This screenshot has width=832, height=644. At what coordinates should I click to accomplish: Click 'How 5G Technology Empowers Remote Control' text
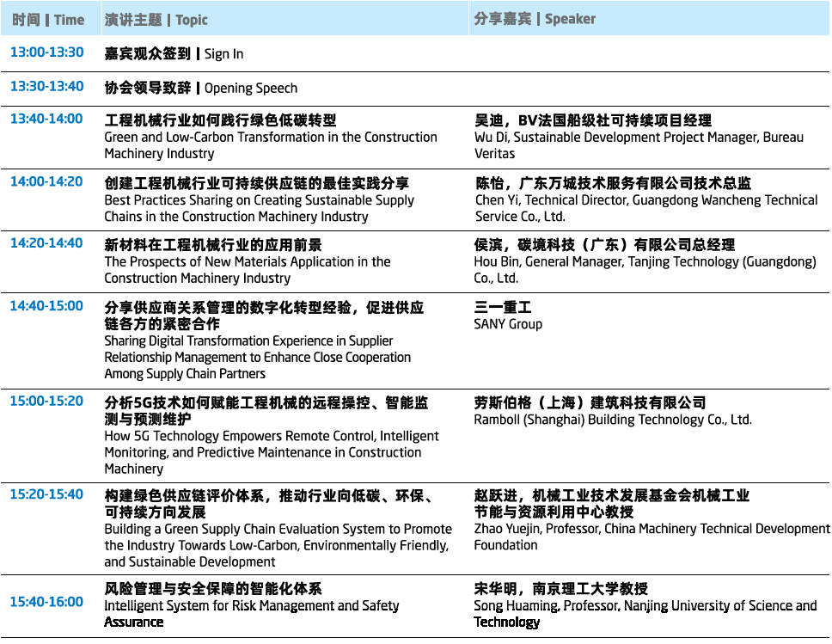tap(241, 436)
